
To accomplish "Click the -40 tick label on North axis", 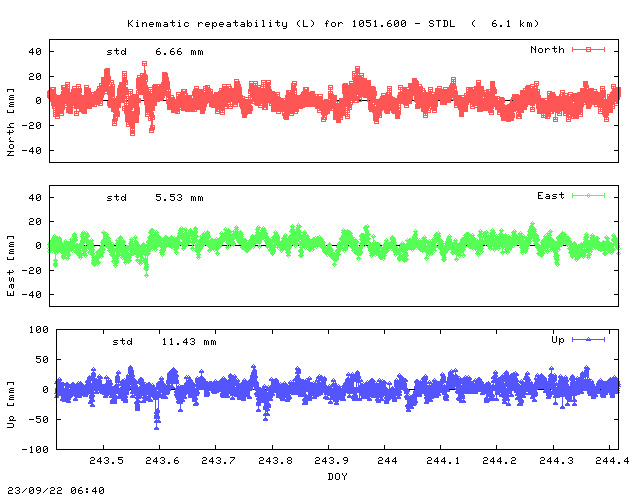I will (x=31, y=151).
